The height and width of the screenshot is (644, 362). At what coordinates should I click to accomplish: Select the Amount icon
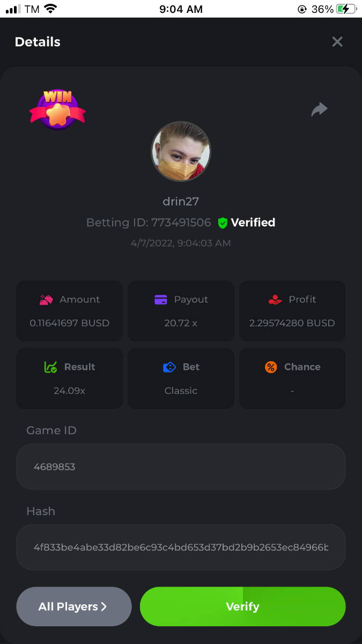46,299
